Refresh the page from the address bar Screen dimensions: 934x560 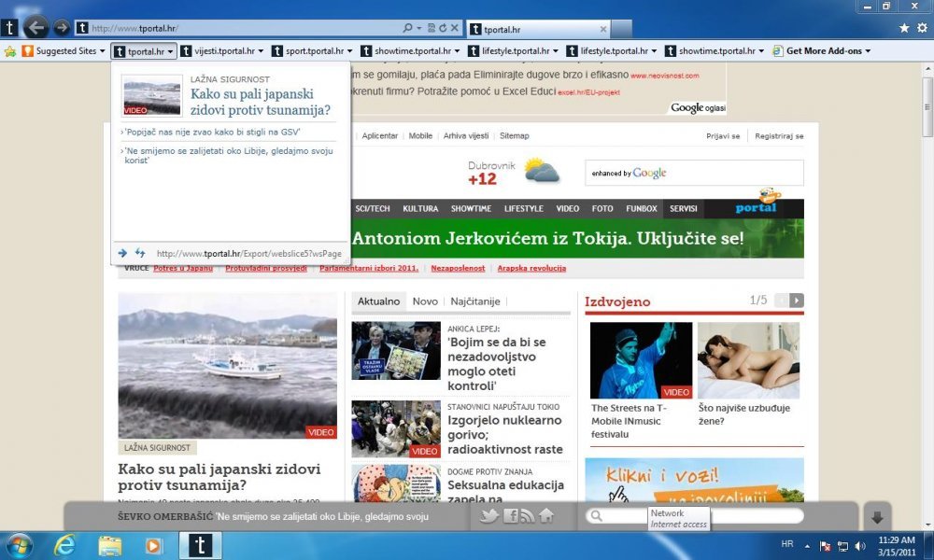[x=443, y=28]
